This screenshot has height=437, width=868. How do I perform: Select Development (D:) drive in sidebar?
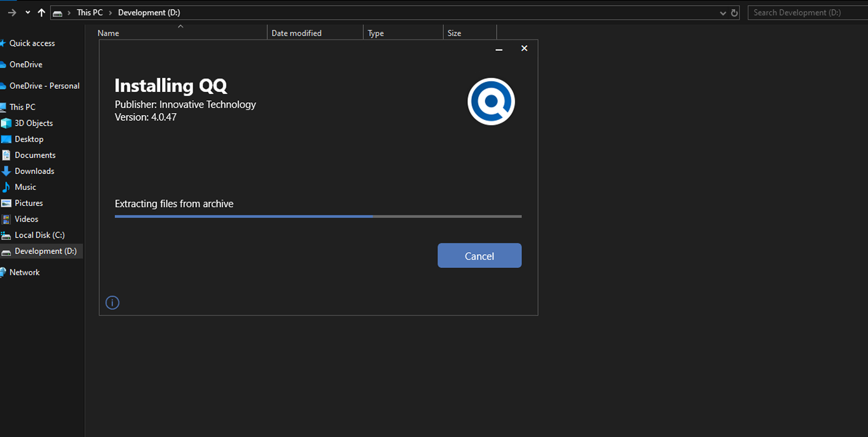pos(46,251)
